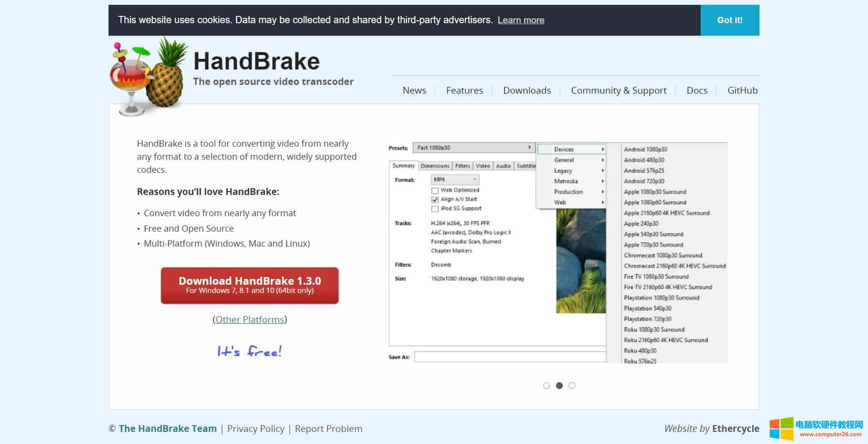The width and height of the screenshot is (868, 444).
Task: Click the HandBrake title heading
Action: pyautogui.click(x=257, y=61)
